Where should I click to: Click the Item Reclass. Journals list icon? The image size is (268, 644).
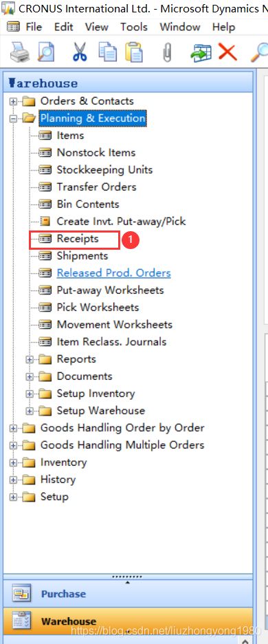tap(45, 342)
